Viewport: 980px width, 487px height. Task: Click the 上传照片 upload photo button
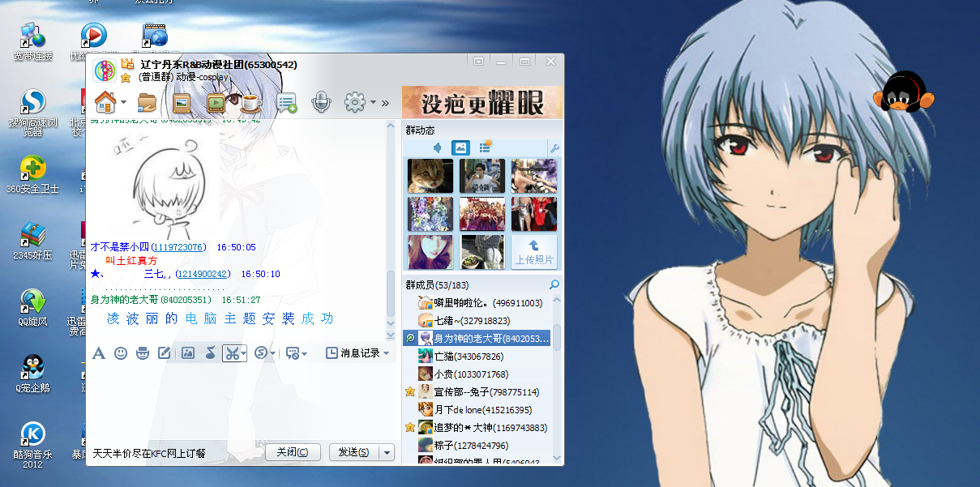coord(534,252)
